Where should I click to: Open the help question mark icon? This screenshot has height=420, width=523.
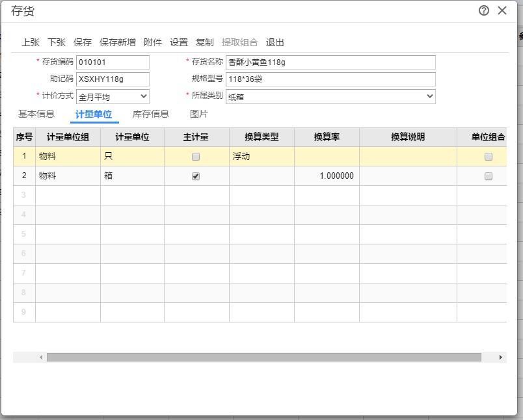click(x=483, y=10)
